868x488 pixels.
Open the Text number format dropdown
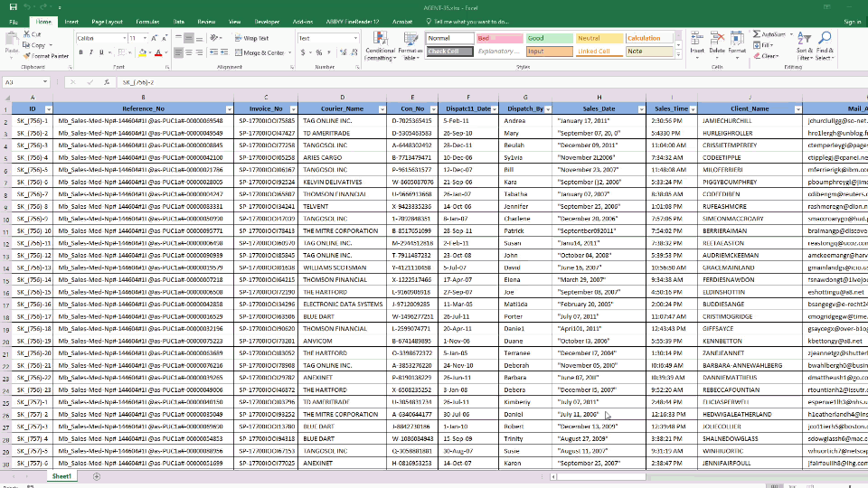pyautogui.click(x=355, y=38)
